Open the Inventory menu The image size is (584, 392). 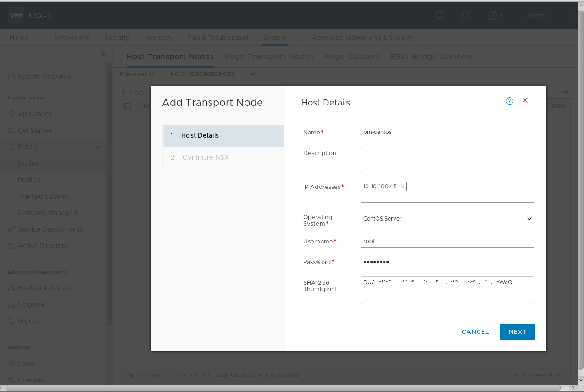click(x=158, y=38)
